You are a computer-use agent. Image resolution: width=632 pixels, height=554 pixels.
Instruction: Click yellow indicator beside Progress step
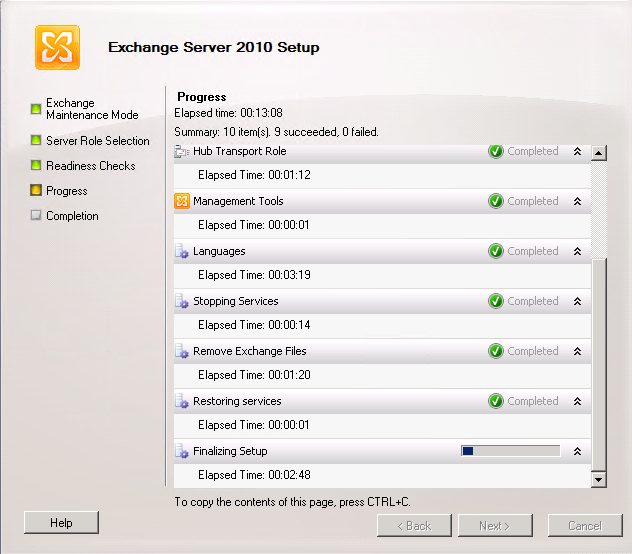tap(36, 190)
